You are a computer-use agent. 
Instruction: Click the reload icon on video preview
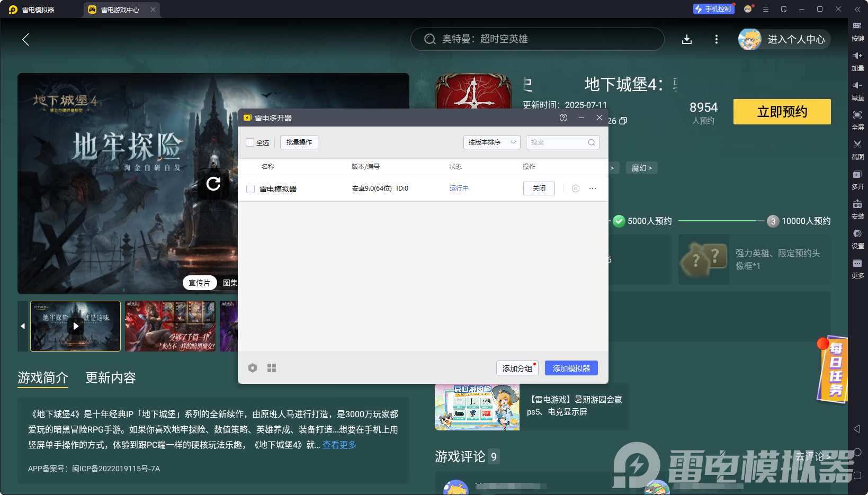(213, 184)
